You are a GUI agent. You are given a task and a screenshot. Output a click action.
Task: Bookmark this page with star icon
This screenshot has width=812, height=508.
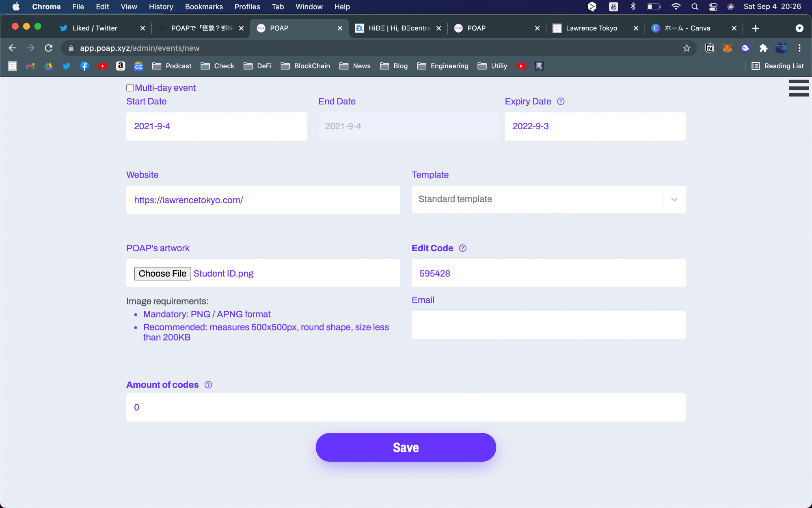click(687, 48)
